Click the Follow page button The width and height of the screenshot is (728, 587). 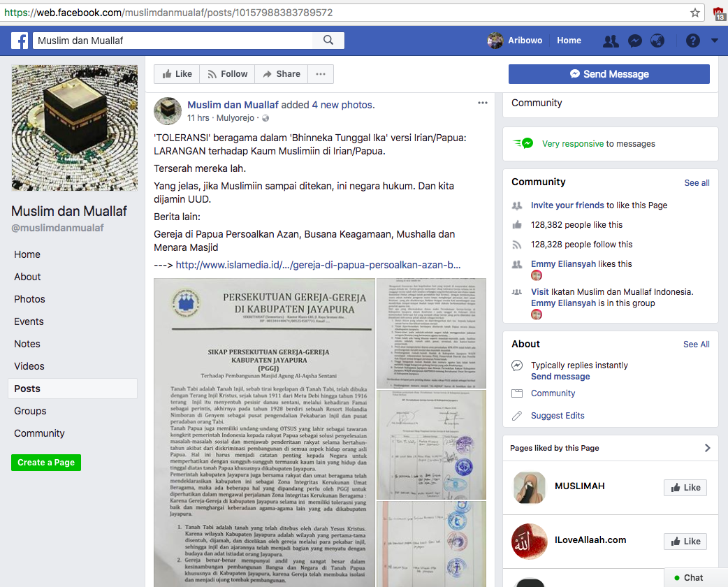tap(228, 74)
